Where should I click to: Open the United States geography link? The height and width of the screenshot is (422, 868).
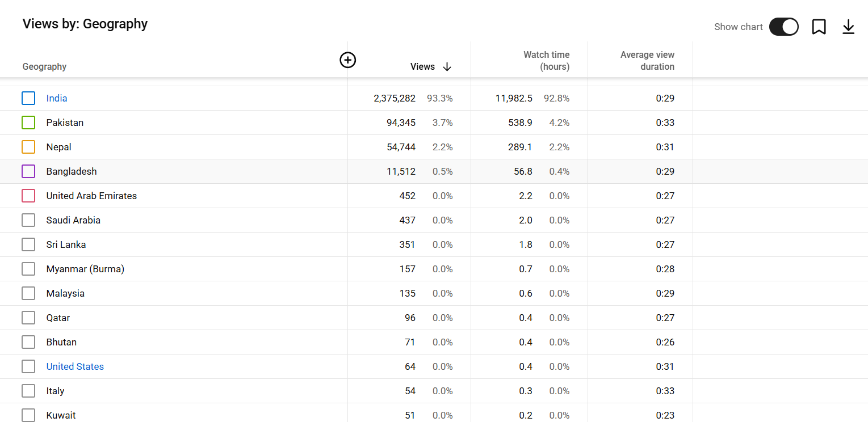pos(75,366)
